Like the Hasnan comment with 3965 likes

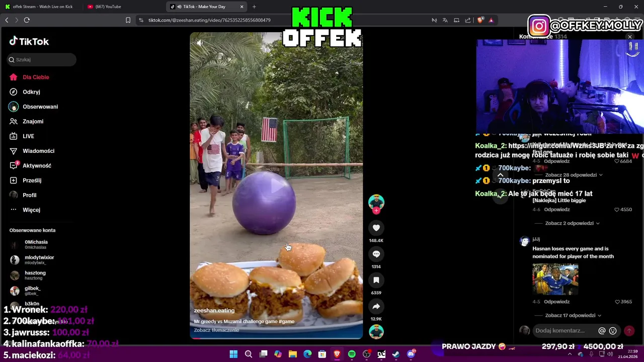click(x=617, y=302)
